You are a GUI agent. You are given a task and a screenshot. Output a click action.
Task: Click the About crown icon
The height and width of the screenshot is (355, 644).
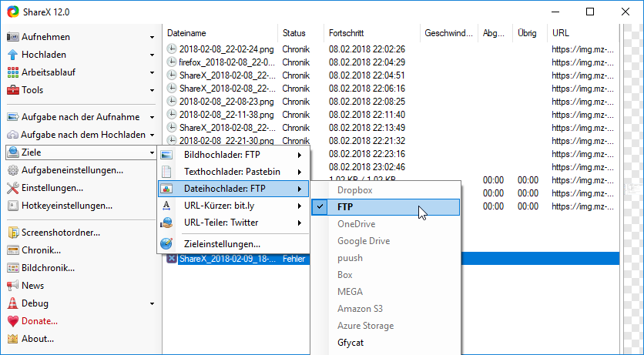pyautogui.click(x=13, y=339)
